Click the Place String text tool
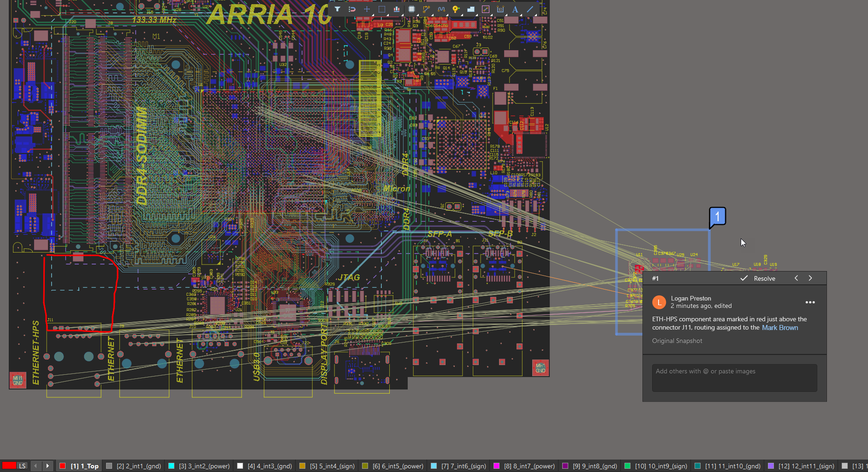 pyautogui.click(x=515, y=9)
